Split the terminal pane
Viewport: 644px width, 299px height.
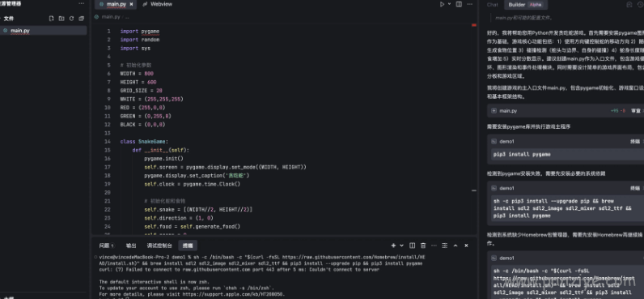pos(413,246)
